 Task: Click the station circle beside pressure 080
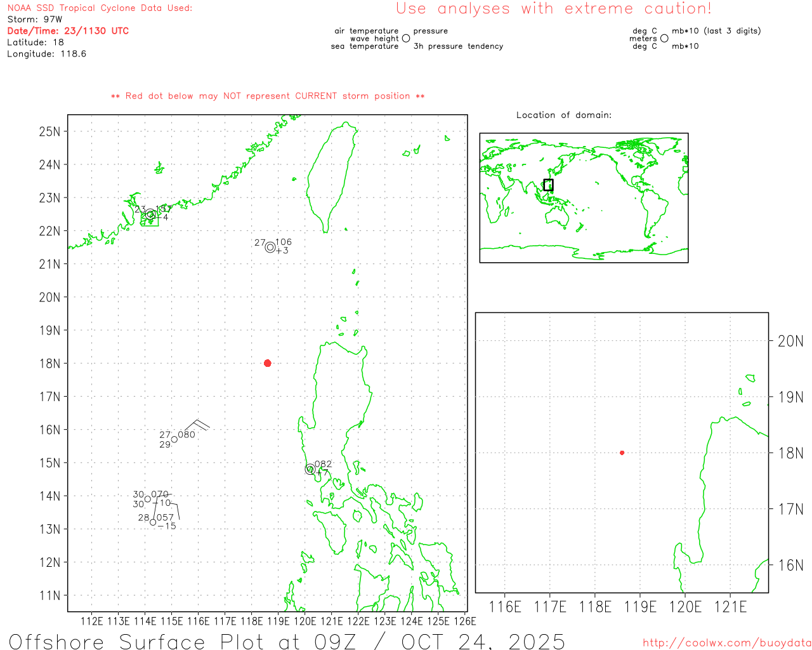174,439
